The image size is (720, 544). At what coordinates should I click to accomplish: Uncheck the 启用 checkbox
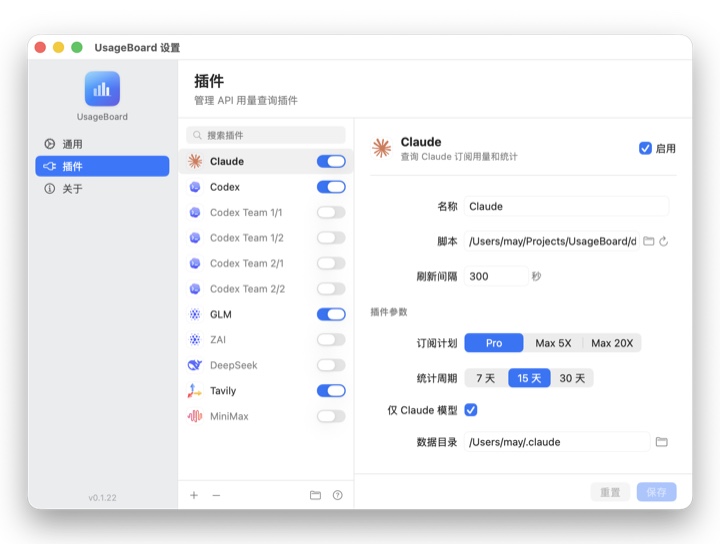(645, 148)
